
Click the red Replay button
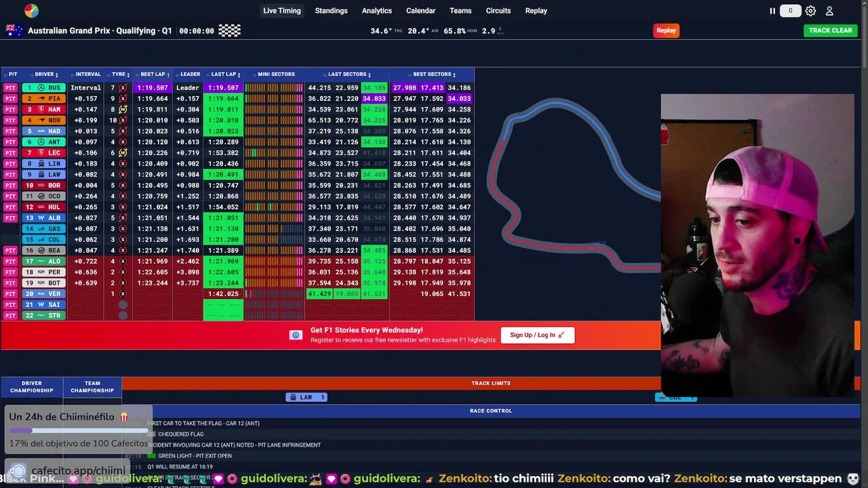tap(666, 30)
